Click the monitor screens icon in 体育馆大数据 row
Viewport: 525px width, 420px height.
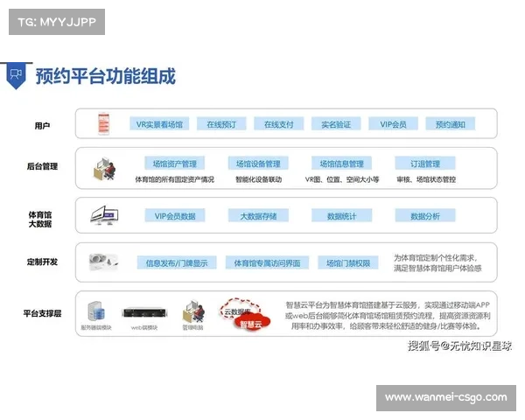pyautogui.click(x=104, y=215)
